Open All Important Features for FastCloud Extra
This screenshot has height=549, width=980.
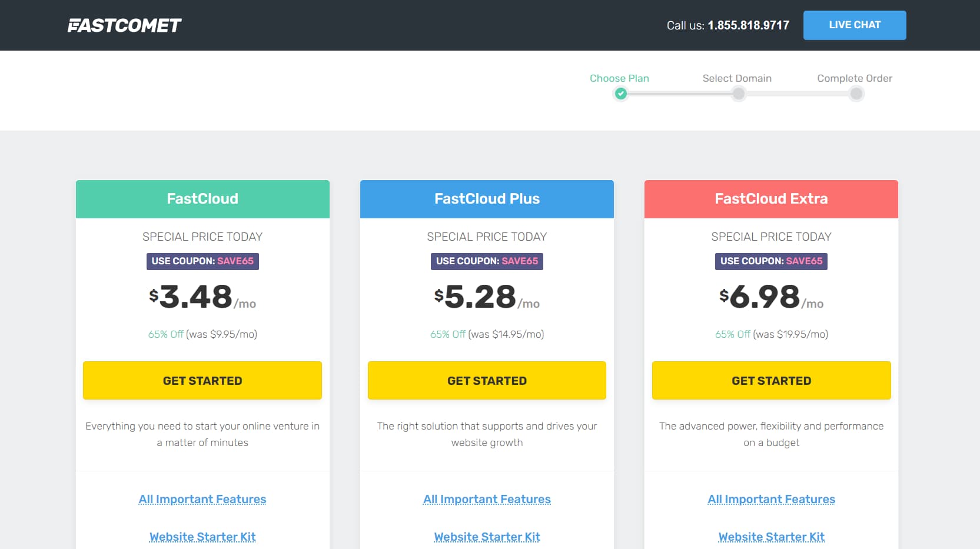click(x=772, y=500)
